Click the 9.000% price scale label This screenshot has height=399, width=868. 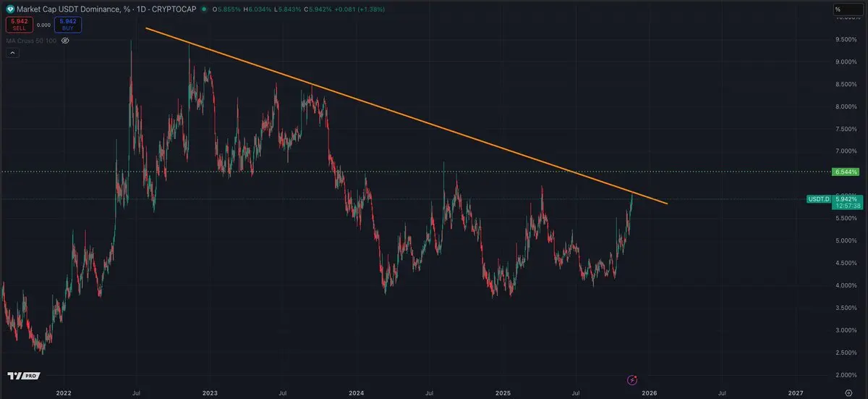pyautogui.click(x=847, y=62)
